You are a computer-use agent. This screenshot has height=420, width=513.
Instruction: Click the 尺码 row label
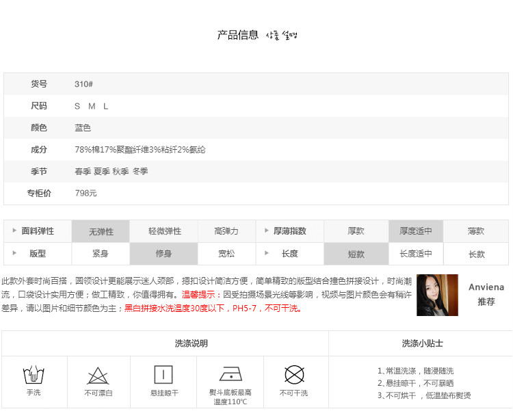point(39,106)
